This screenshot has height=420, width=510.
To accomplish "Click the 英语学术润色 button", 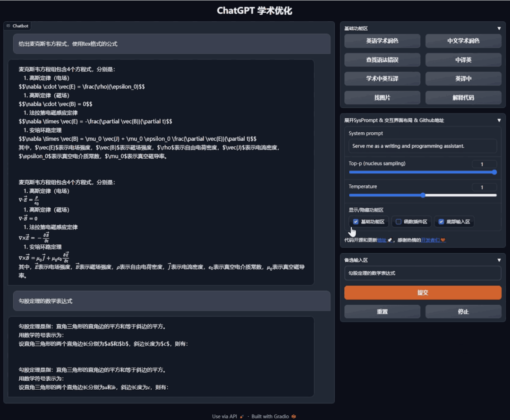I will coord(382,41).
